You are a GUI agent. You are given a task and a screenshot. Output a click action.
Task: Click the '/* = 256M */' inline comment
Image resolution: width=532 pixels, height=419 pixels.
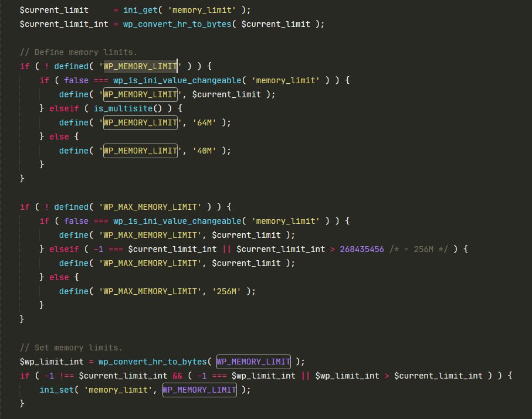point(419,249)
